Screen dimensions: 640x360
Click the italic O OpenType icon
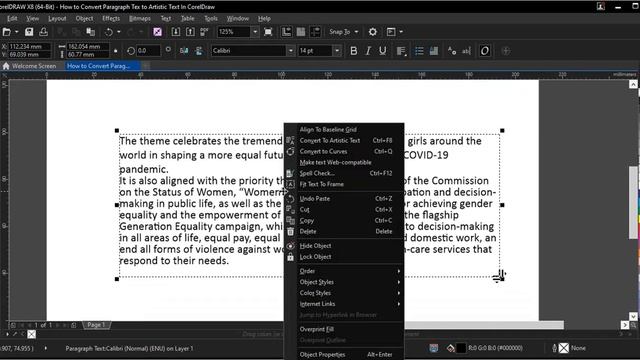coord(484,51)
